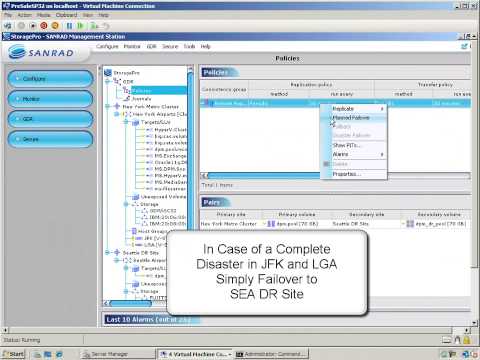Select the JFK host in tree
Screen dimensions: 480x360
[x=155, y=238]
